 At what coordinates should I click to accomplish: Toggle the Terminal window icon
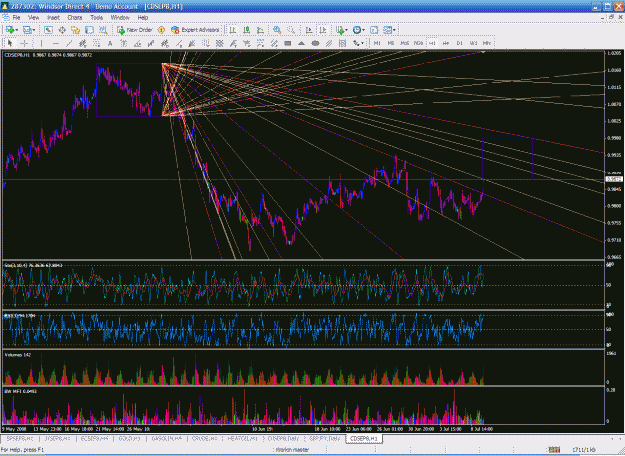(89, 30)
